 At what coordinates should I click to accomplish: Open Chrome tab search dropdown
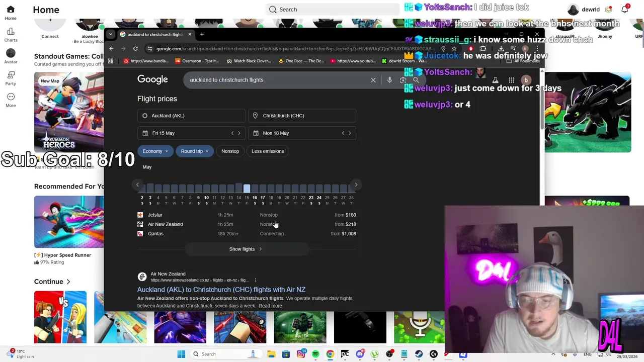click(x=111, y=34)
